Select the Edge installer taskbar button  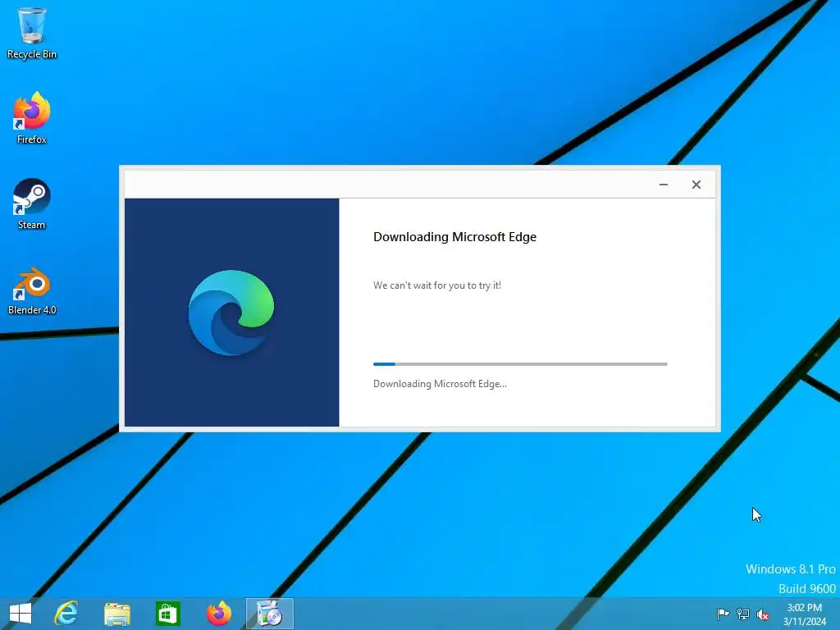coord(269,614)
